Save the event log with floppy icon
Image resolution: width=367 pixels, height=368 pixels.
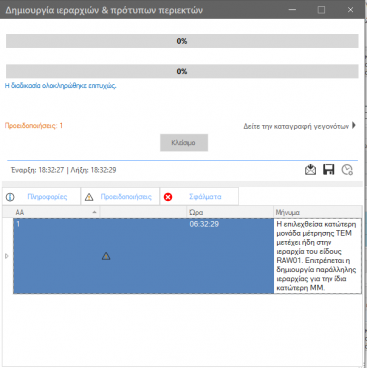(329, 170)
